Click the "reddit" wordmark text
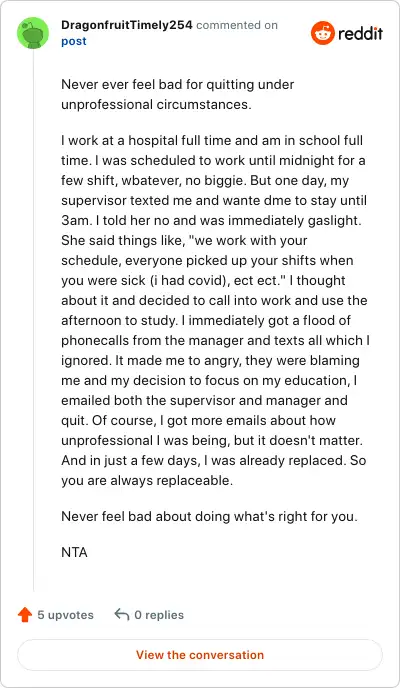 (x=361, y=33)
